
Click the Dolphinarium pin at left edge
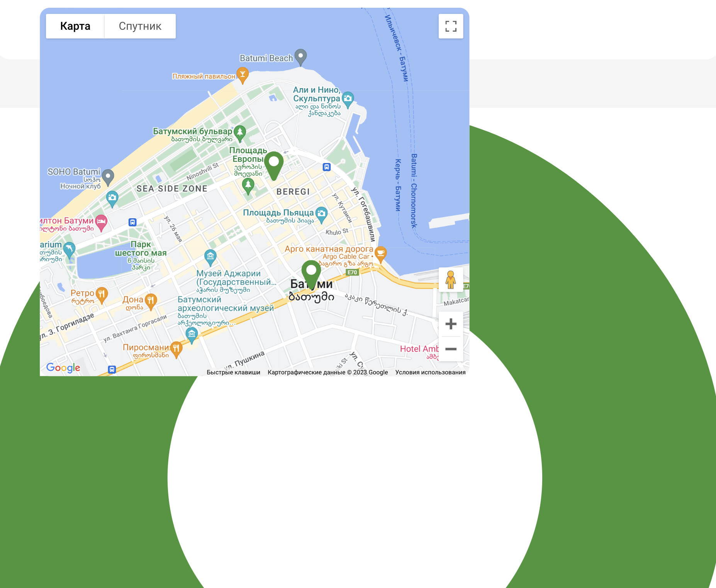[x=69, y=250]
